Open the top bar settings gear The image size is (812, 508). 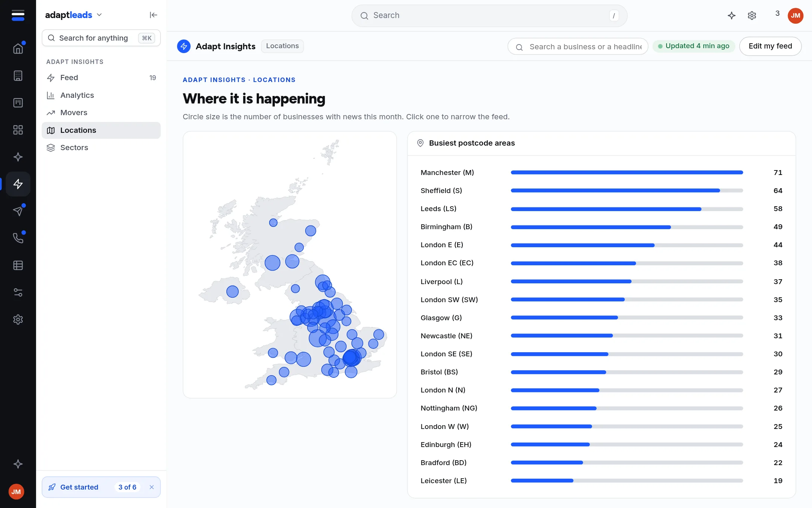pyautogui.click(x=752, y=15)
